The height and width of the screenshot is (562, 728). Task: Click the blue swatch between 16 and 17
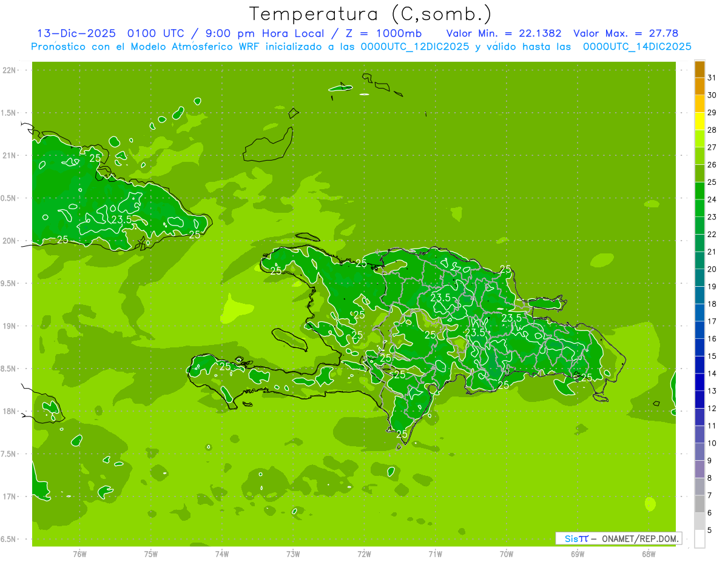pos(699,330)
